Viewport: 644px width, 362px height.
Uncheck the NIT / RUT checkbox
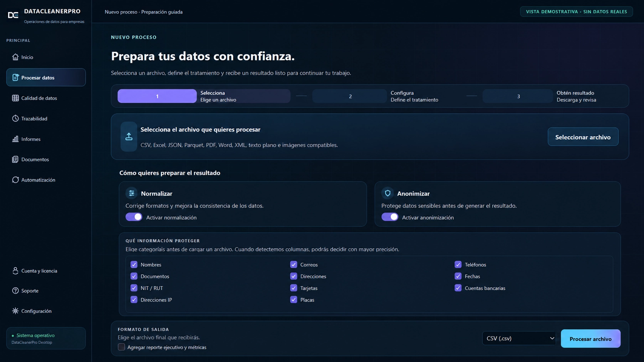(134, 288)
